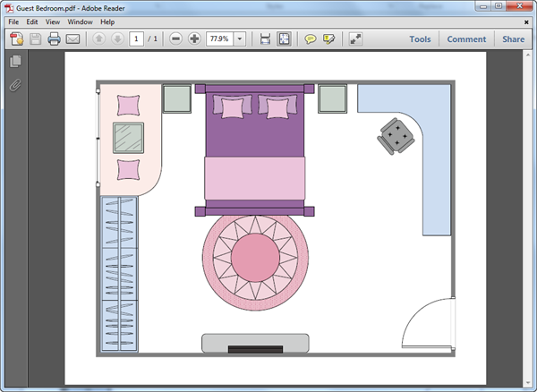Show page thumbnails panel in sidebar
The height and width of the screenshot is (392, 537).
[x=14, y=62]
